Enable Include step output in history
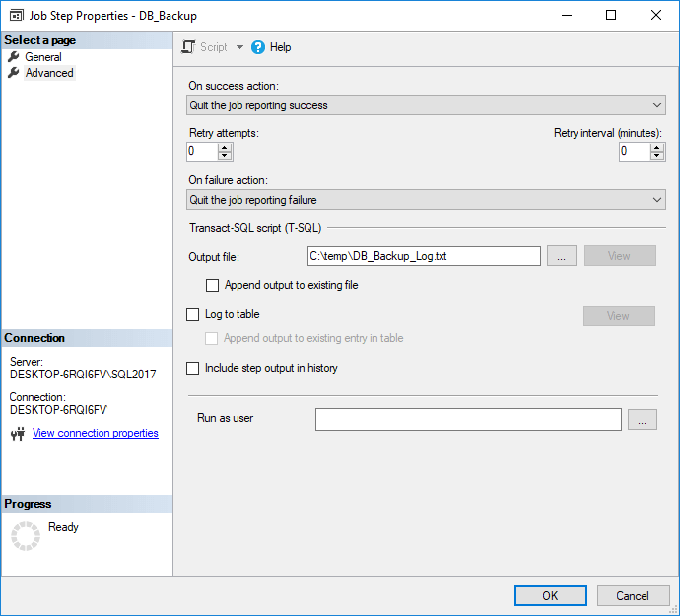The image size is (680, 616). point(192,369)
